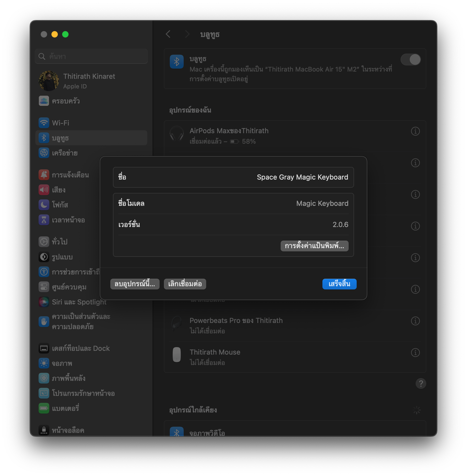The image size is (467, 476).
Task: Open info for Powerbeats Pro ของ Thitirath
Action: tap(415, 321)
